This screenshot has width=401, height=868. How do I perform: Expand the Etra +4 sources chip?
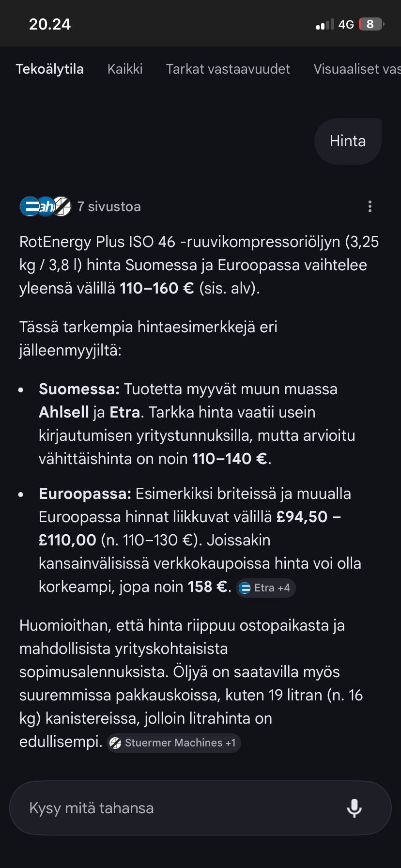265,588
